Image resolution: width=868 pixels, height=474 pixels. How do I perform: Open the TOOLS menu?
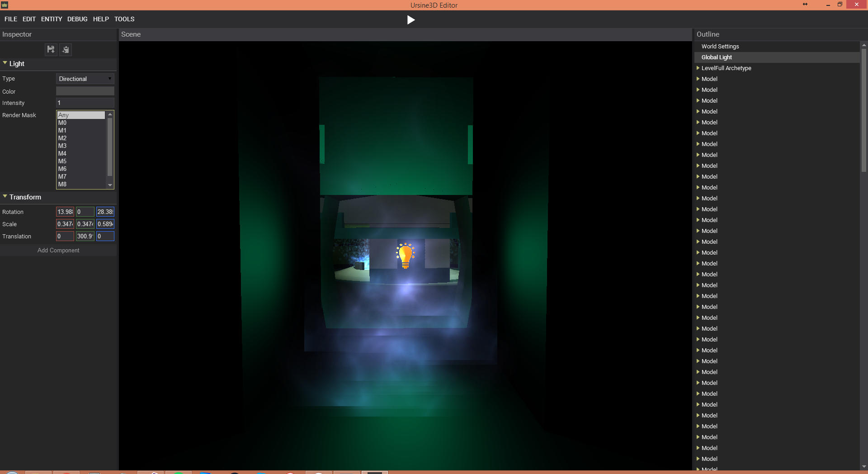tap(124, 19)
